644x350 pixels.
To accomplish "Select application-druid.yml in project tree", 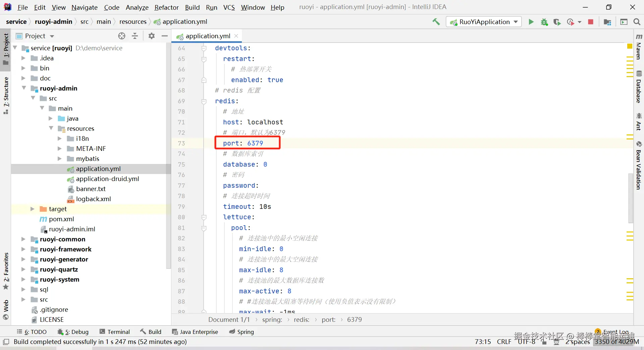I will (x=103, y=179).
